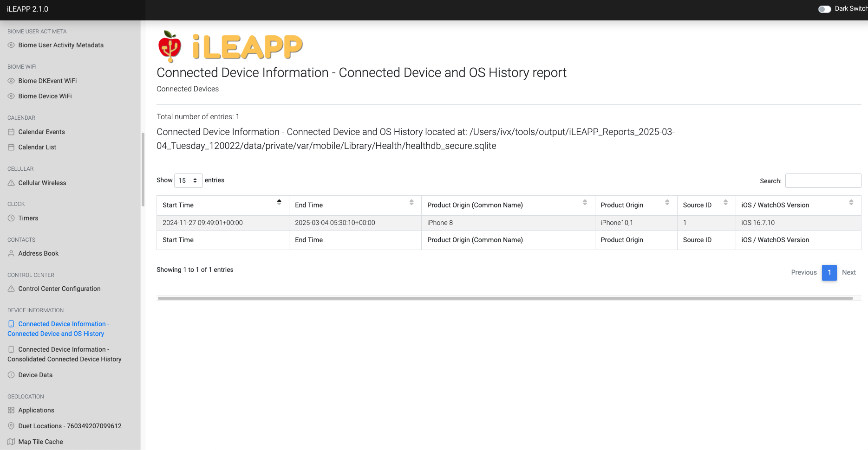Click the calendar icon next to Calendar Events
Screen dimensions: 868x450
11,132
